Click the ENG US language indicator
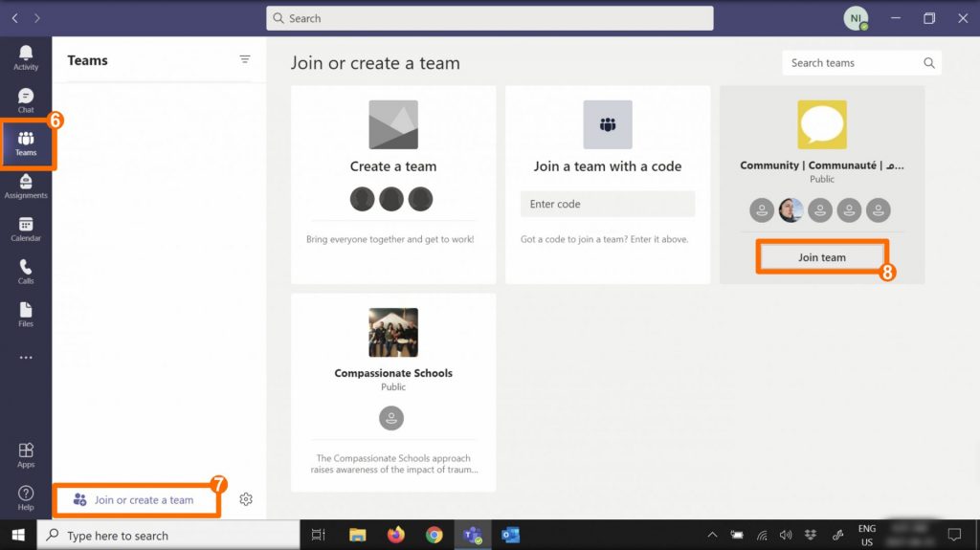980x550 pixels. coord(867,535)
